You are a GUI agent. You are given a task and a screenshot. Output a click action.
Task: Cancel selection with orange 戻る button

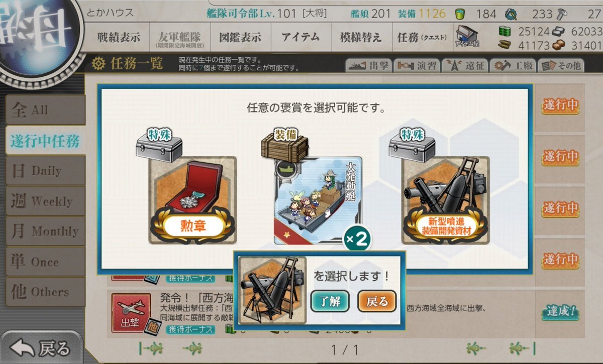point(377,301)
